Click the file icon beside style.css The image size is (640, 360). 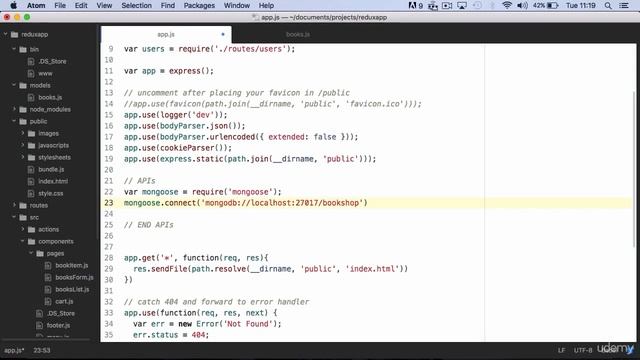[31, 193]
